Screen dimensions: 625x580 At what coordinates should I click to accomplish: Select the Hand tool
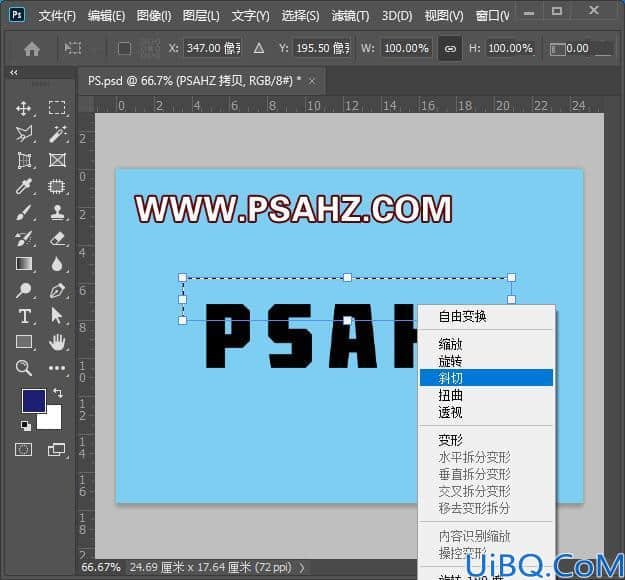click(57, 342)
